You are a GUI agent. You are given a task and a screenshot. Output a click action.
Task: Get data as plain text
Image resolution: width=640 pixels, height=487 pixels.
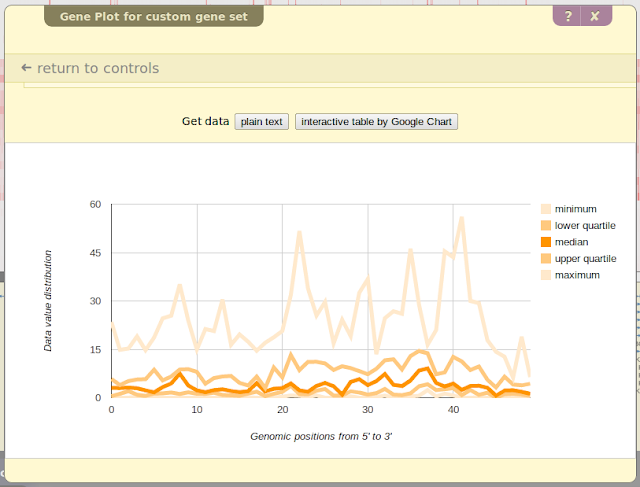(x=262, y=122)
